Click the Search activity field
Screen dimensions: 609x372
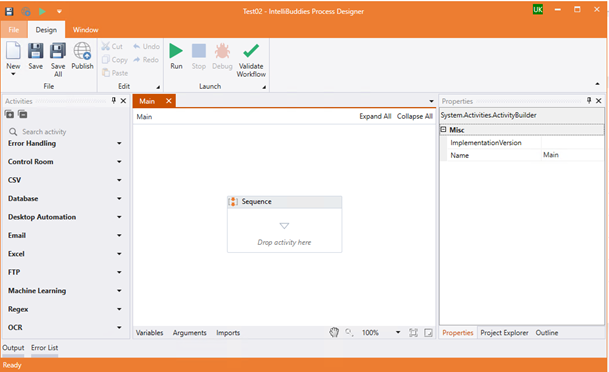(65, 132)
